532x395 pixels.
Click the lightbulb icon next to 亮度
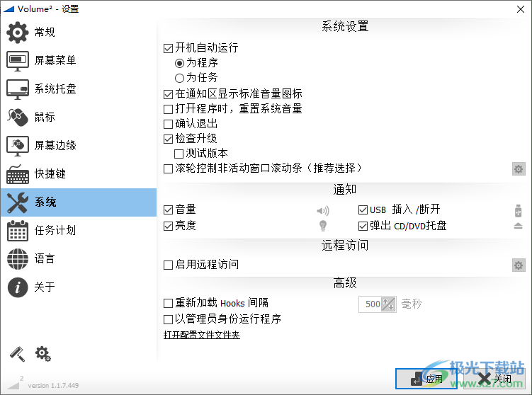coord(323,226)
